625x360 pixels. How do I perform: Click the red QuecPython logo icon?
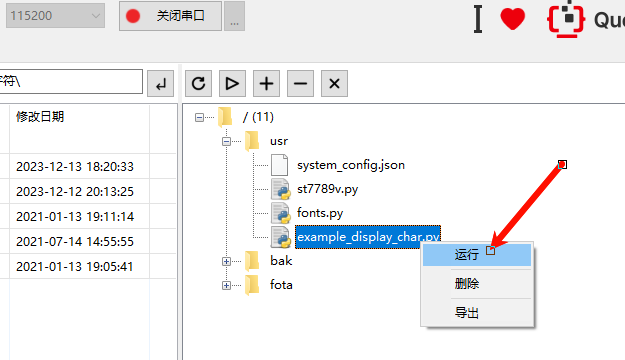tap(566, 19)
